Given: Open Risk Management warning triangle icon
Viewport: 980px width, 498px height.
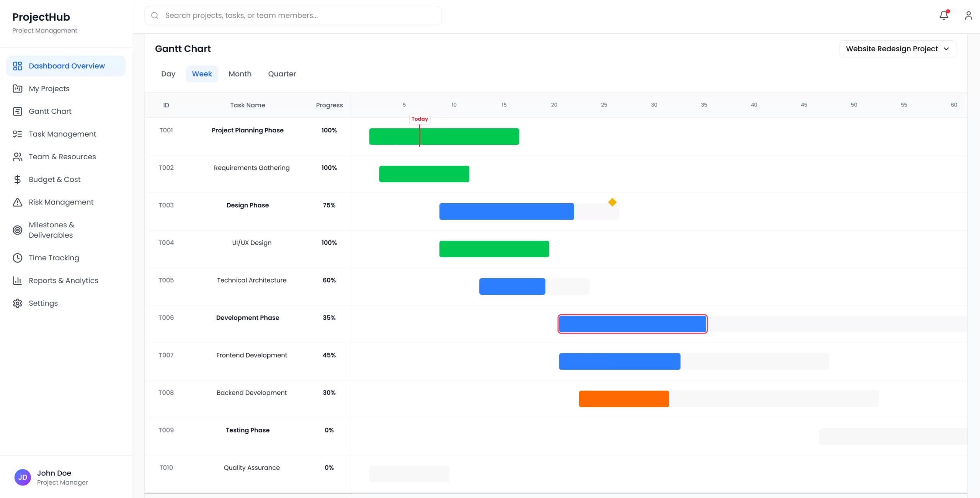Looking at the screenshot, I should 17,202.
